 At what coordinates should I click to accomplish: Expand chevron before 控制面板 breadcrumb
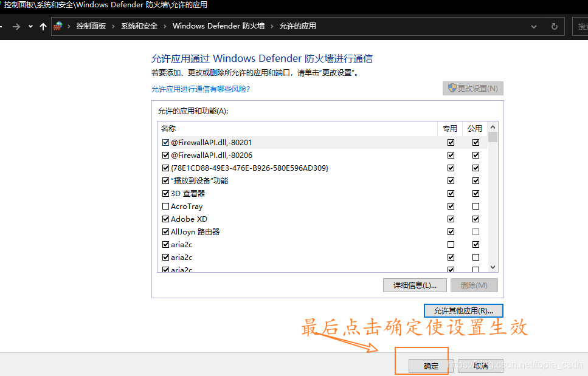[x=69, y=26]
